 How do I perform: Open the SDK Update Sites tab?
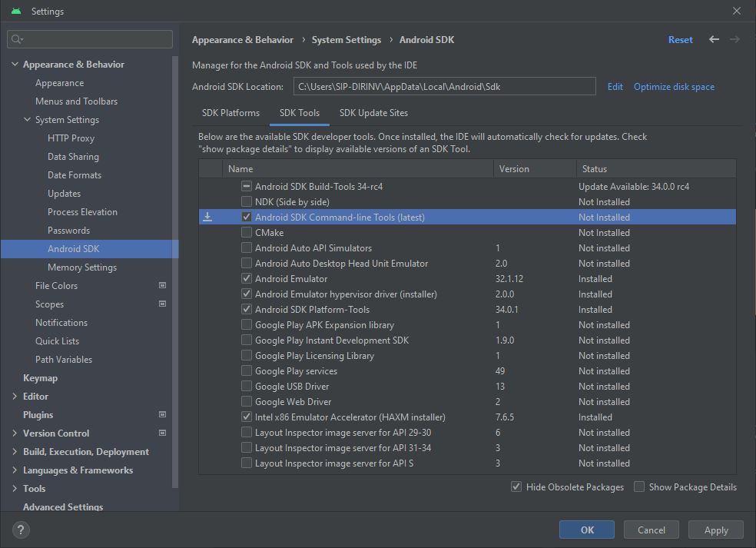[373, 113]
